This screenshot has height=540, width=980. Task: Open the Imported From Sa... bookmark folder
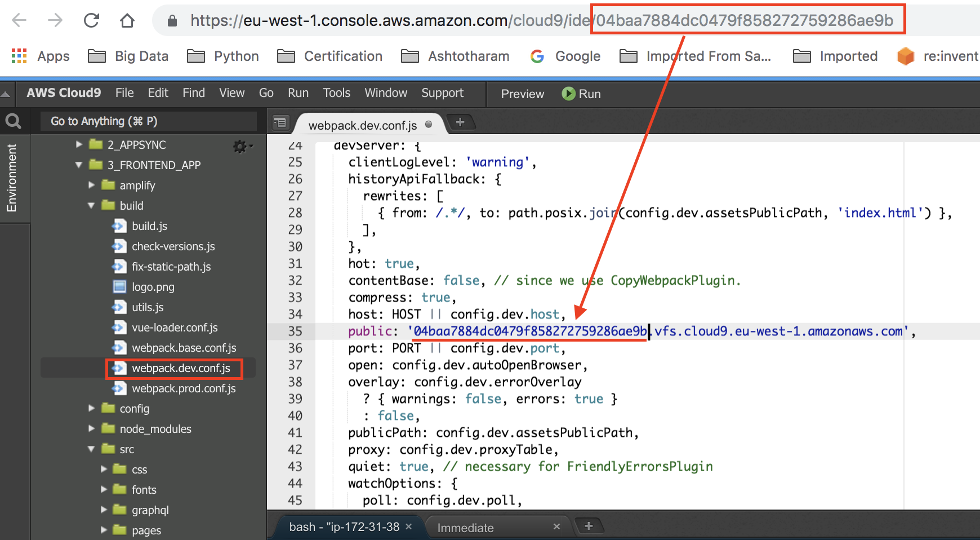tap(695, 56)
